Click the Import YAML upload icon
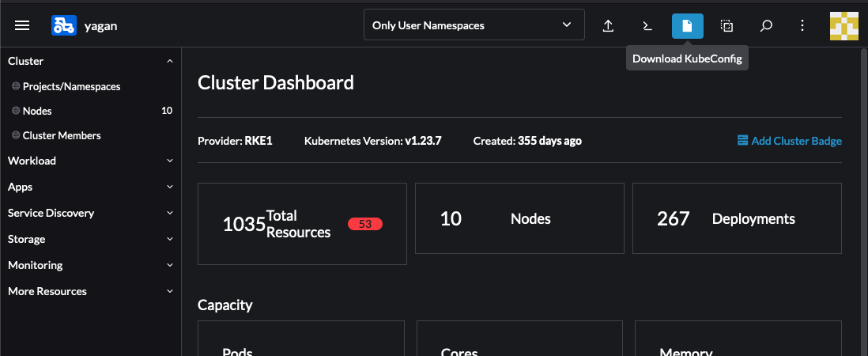The width and height of the screenshot is (868, 356). [x=608, y=25]
